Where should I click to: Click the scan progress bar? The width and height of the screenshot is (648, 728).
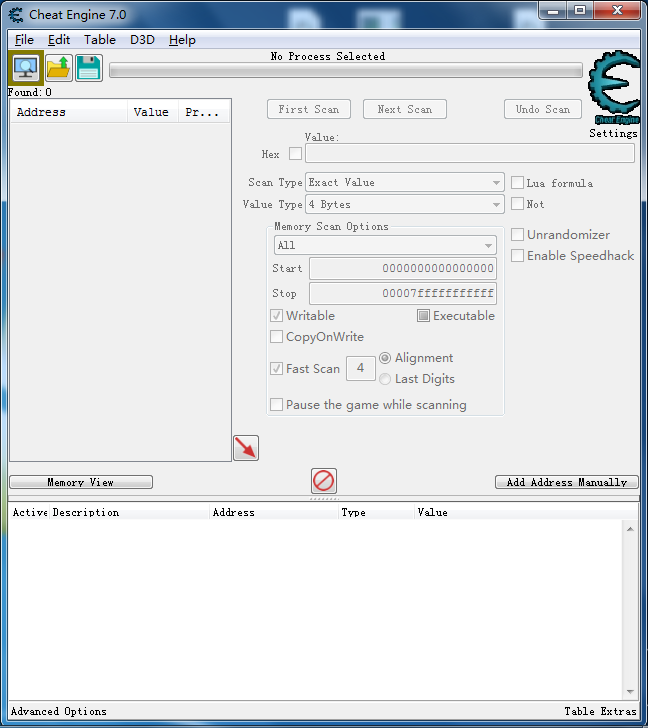346,71
